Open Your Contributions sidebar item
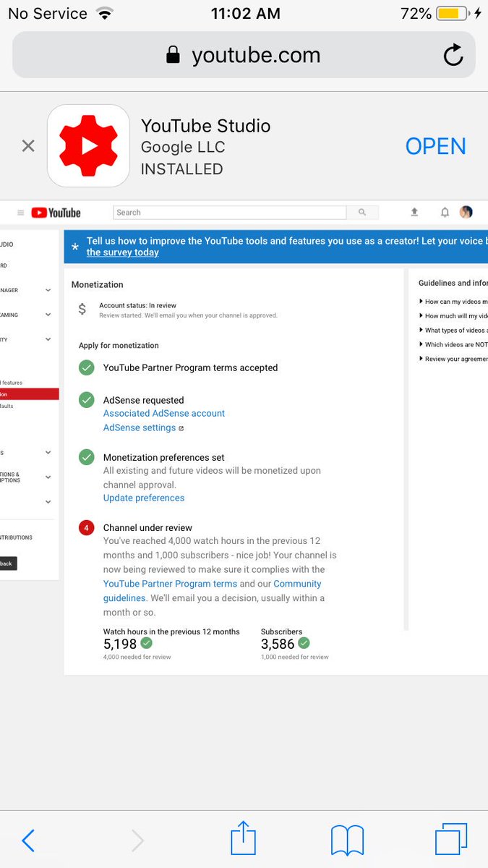Screen dimensions: 488x868 click(17, 537)
